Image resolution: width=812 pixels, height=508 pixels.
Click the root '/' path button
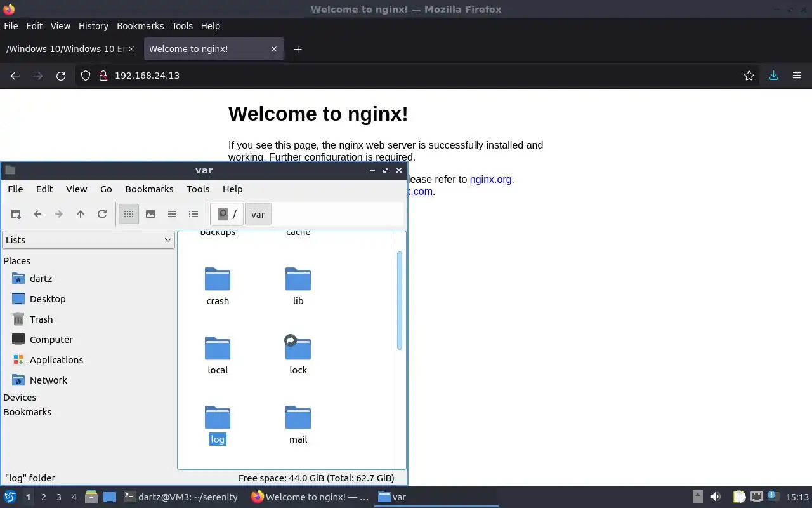pyautogui.click(x=227, y=214)
